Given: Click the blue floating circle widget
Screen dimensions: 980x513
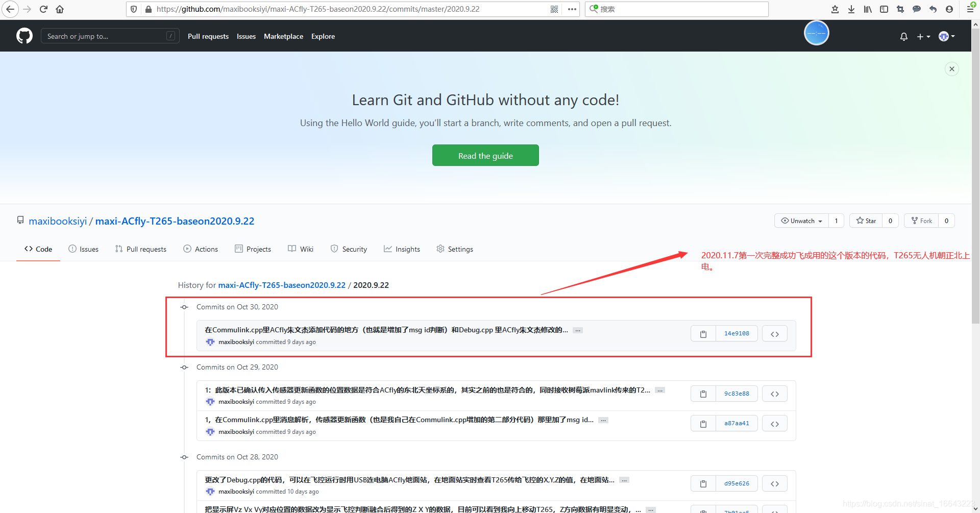Looking at the screenshot, I should pos(817,33).
